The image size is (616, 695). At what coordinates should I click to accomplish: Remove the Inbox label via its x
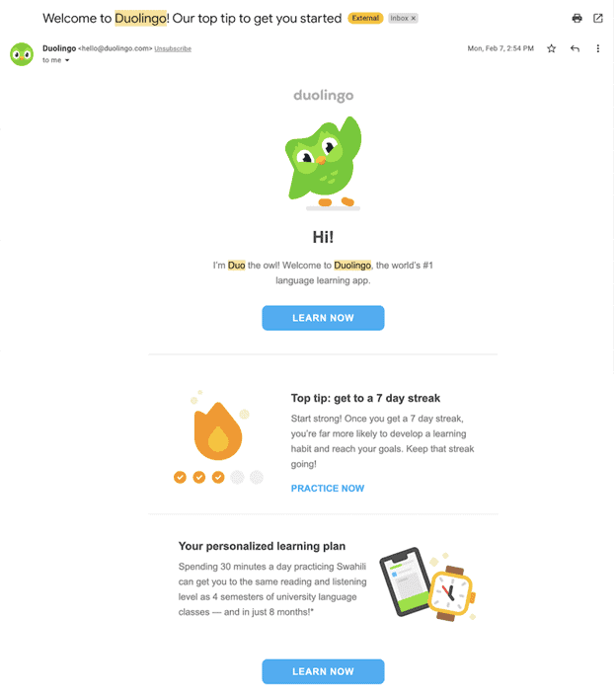414,18
